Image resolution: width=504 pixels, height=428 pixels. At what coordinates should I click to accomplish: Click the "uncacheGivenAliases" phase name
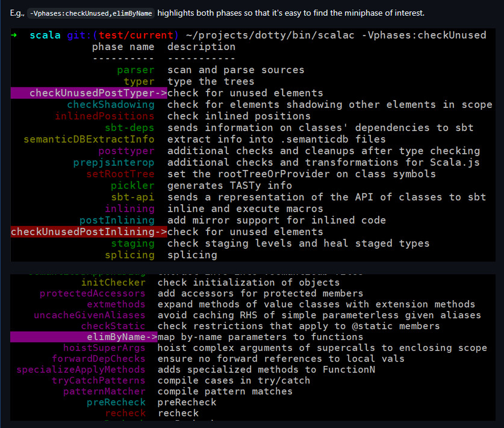point(90,315)
